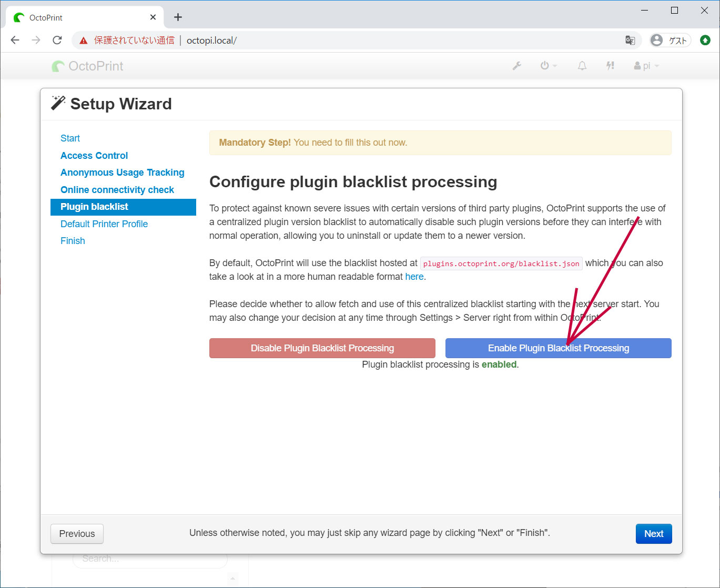The height and width of the screenshot is (588, 720).
Task: Click the Setup Wizard magic wand icon
Action: pos(58,103)
